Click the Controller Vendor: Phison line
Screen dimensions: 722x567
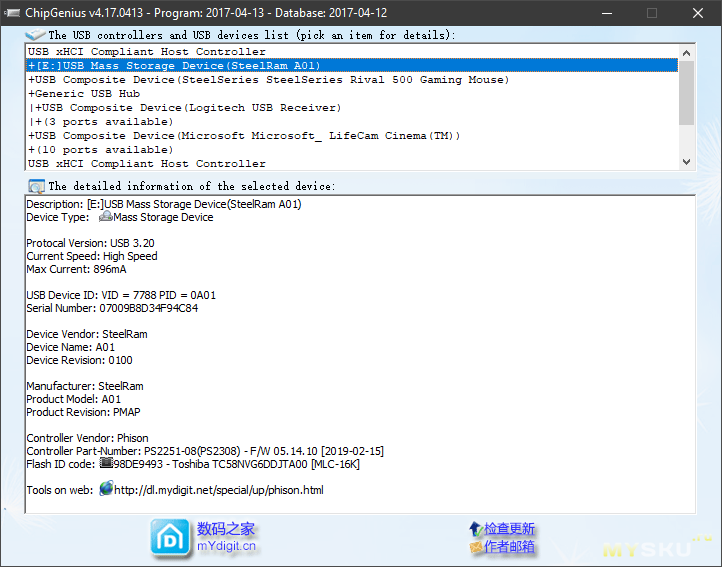point(87,438)
